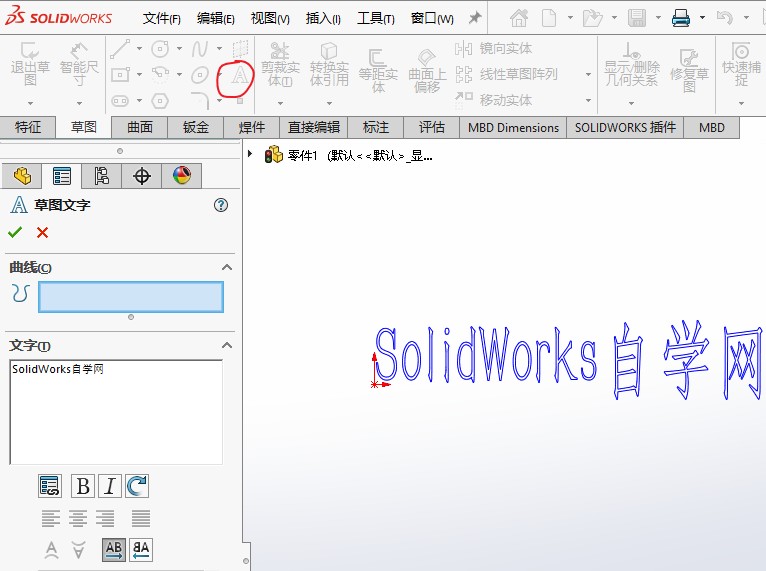Open the sketch text help icon
Viewport: 766px width, 571px height.
[221, 205]
